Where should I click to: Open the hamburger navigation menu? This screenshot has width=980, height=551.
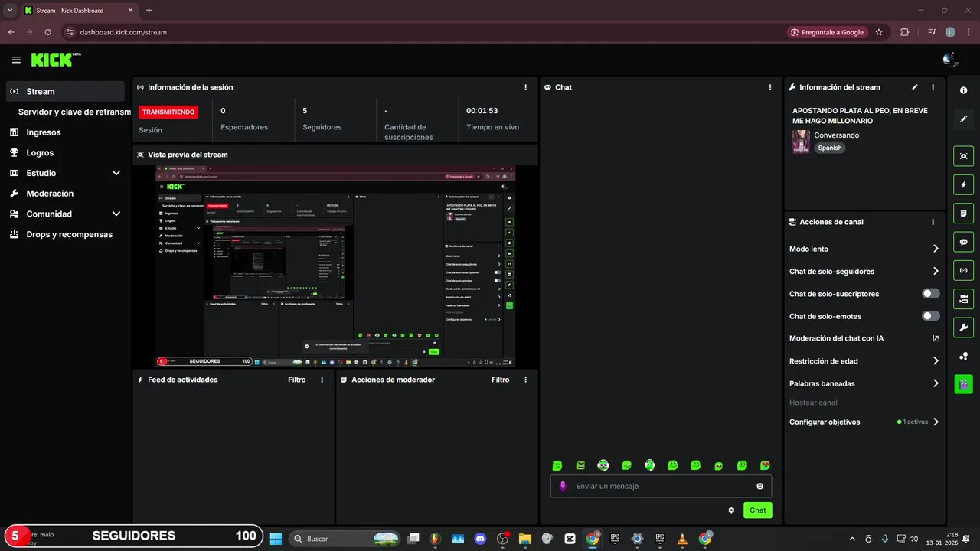[x=16, y=60]
